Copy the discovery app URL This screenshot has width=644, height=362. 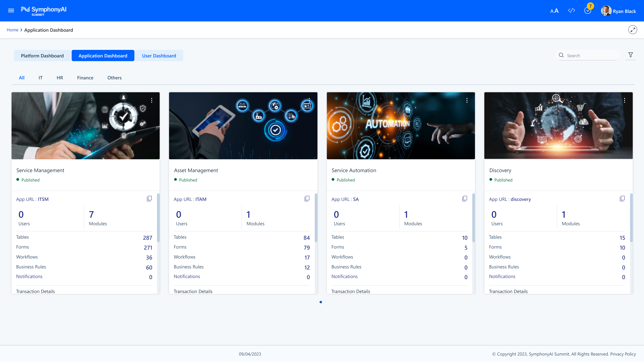(x=622, y=199)
